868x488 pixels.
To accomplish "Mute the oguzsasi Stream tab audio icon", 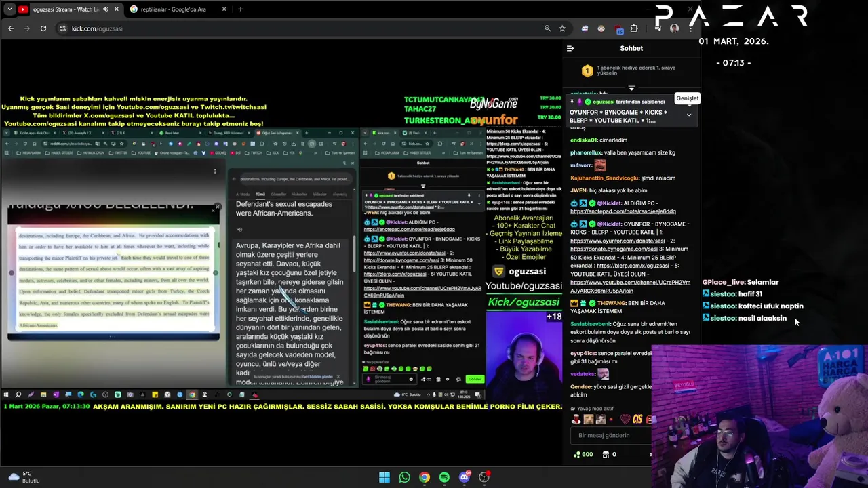I will (106, 9).
